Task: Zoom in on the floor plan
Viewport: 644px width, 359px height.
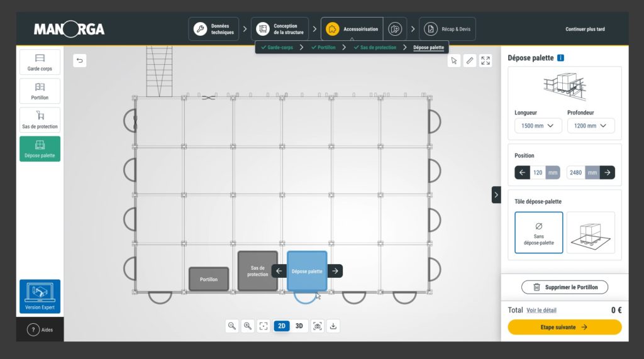Action: (x=248, y=326)
